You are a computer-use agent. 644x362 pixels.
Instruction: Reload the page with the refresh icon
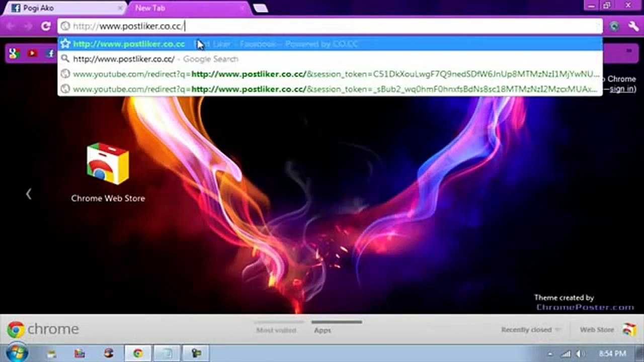46,26
